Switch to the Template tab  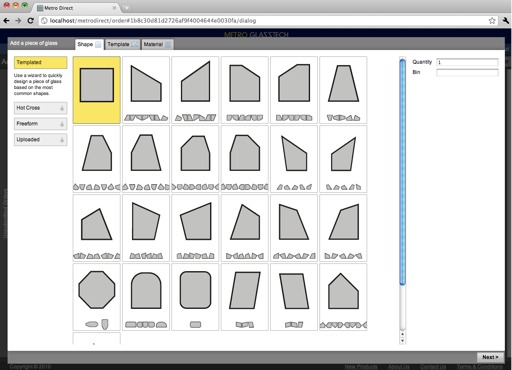click(122, 44)
